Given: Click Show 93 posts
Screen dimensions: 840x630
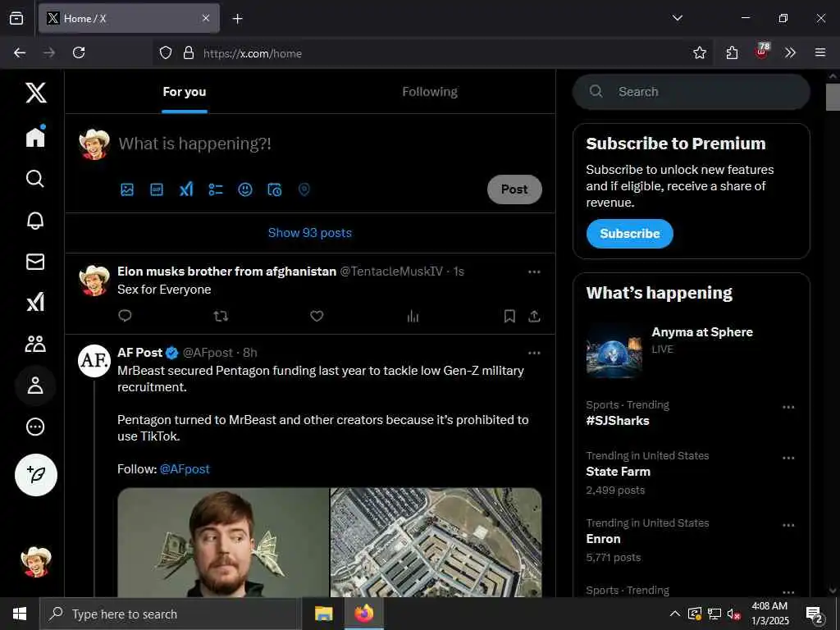Looking at the screenshot, I should coord(309,233).
